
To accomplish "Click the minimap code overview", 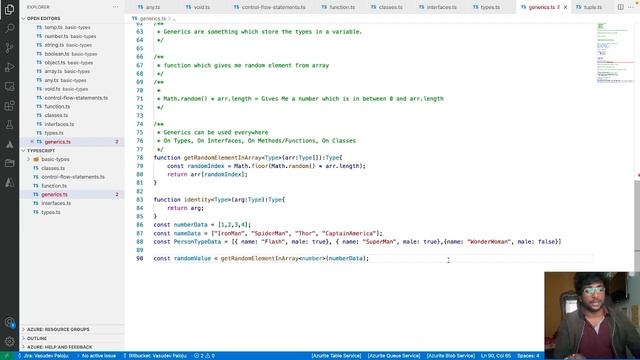I will point(616,53).
